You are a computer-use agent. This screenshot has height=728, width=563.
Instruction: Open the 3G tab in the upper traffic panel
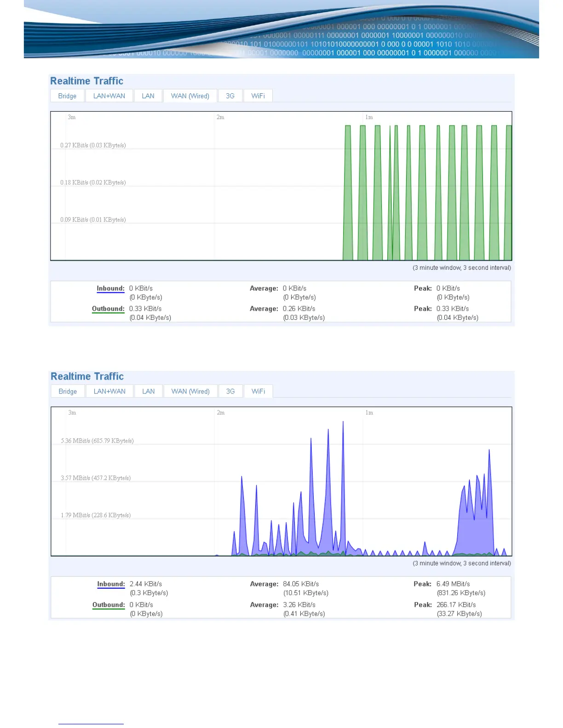click(230, 96)
